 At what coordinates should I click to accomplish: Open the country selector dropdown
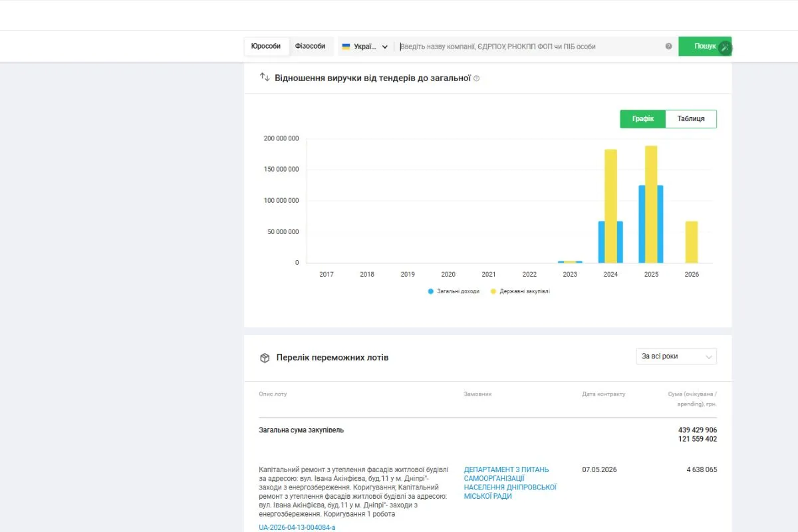click(364, 47)
